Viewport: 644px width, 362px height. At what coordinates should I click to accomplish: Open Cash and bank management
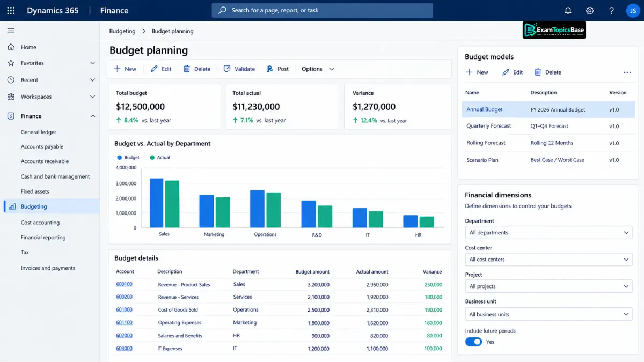tap(55, 176)
